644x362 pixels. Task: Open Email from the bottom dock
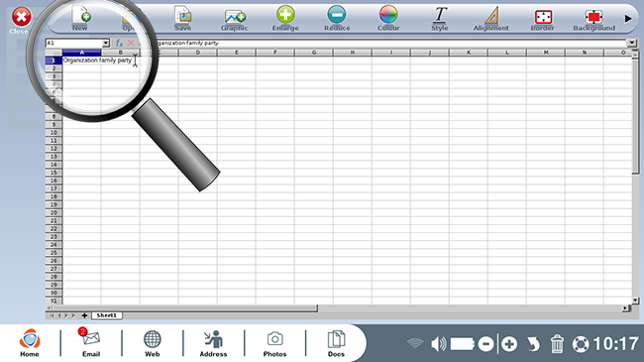(x=91, y=342)
